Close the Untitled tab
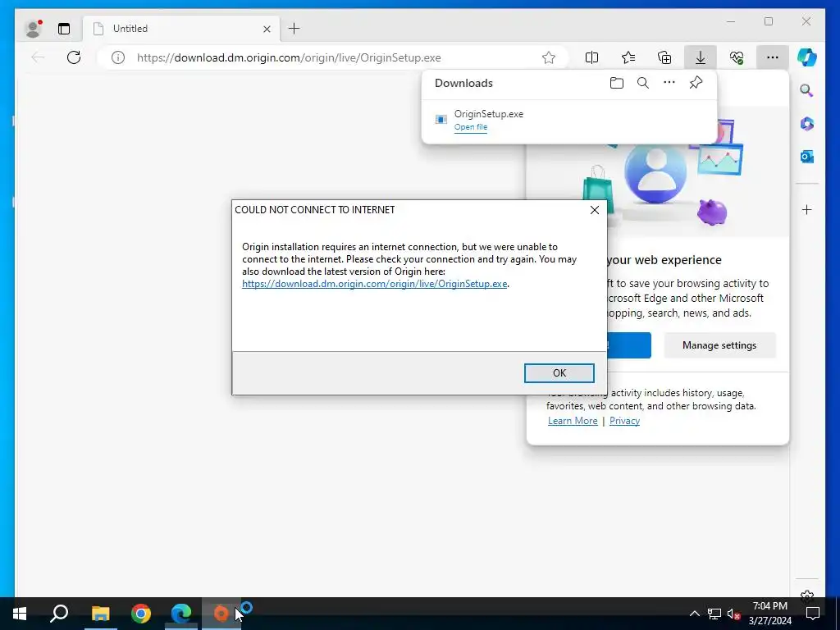This screenshot has width=840, height=630. [x=267, y=29]
